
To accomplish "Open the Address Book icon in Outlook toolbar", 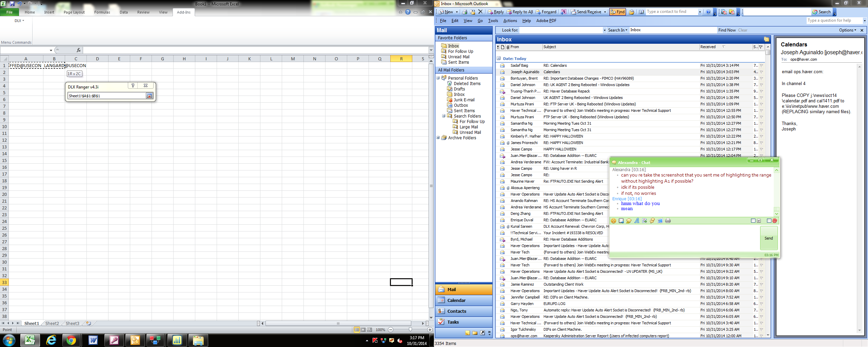I will pos(642,12).
